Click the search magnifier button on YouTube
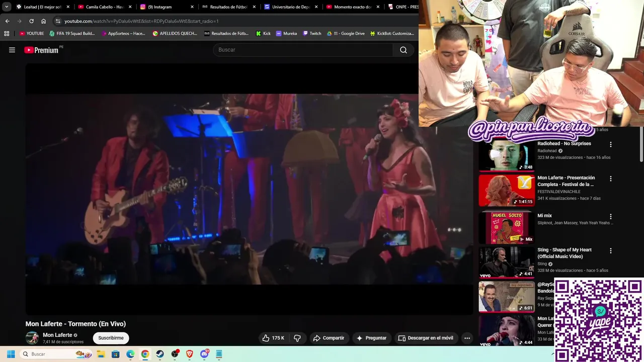 [404, 50]
